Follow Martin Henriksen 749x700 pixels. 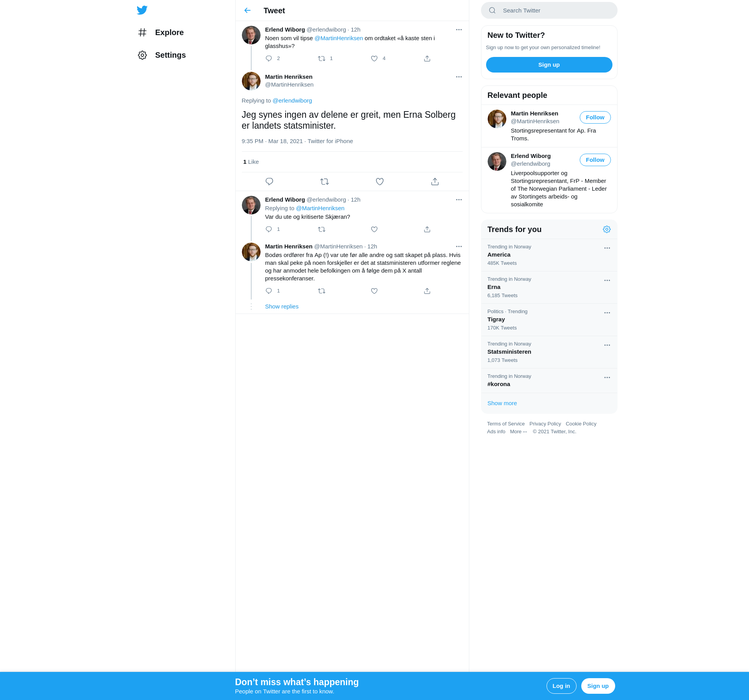tap(595, 117)
